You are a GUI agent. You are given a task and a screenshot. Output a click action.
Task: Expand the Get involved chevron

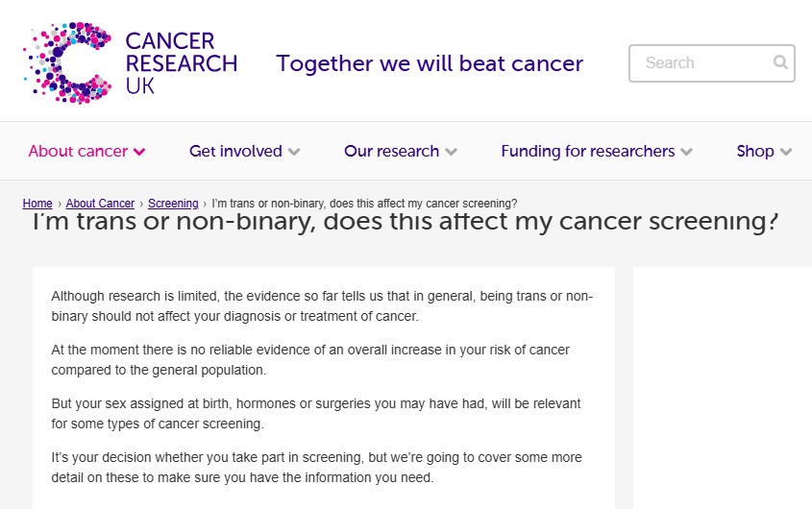(x=294, y=152)
